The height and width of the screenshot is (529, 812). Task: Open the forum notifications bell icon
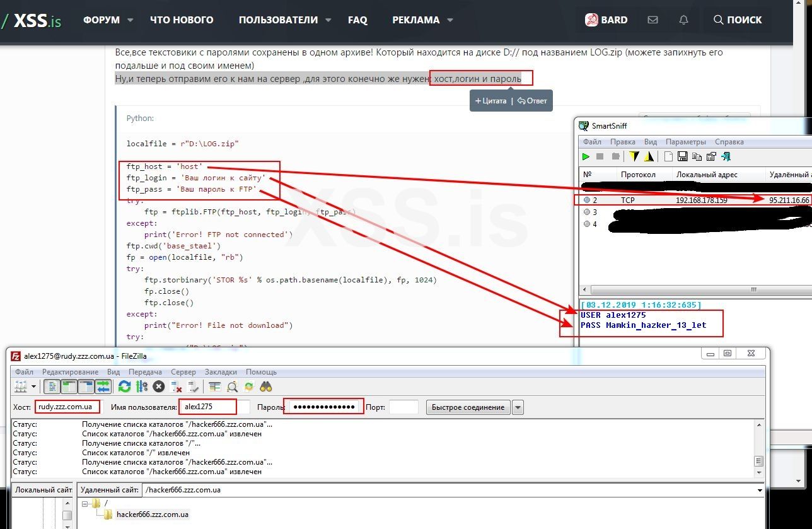[683, 20]
